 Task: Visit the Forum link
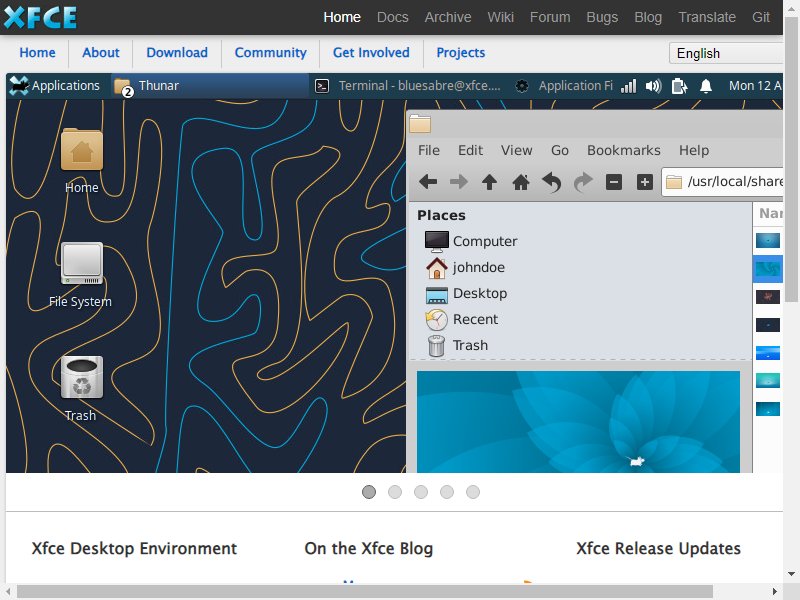point(550,17)
